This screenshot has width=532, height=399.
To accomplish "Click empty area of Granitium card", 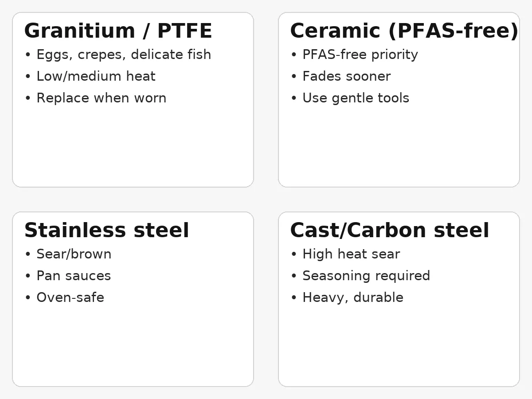I will 133,146.
